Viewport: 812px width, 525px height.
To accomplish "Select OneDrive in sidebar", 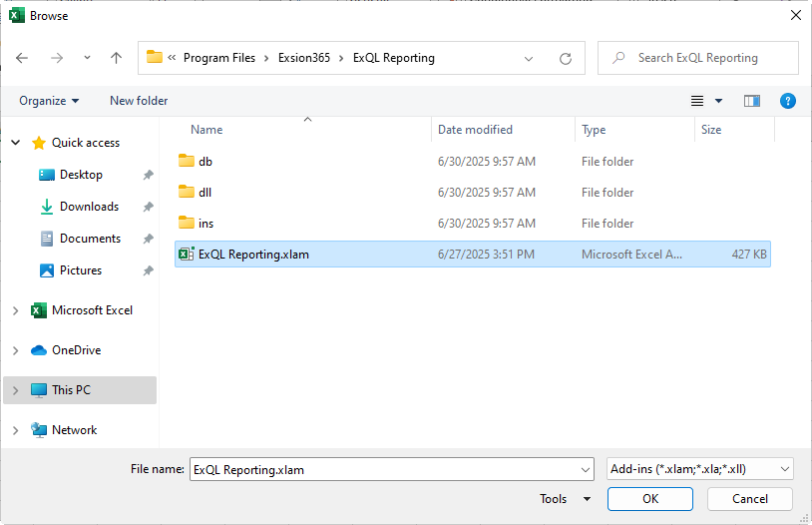I will pos(76,350).
